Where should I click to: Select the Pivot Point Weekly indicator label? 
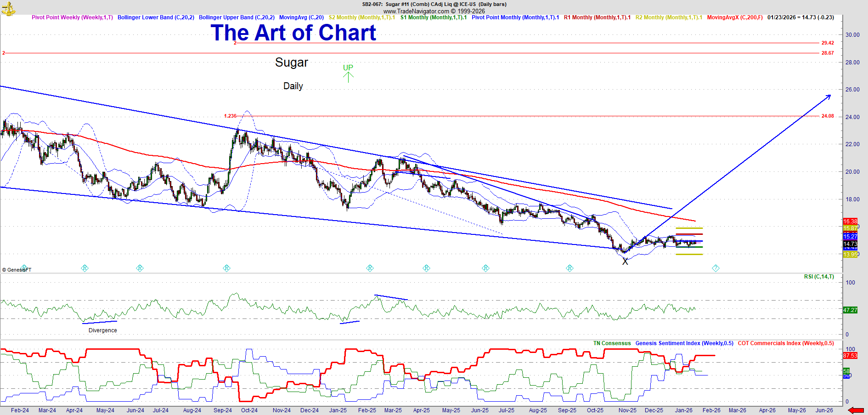point(72,17)
